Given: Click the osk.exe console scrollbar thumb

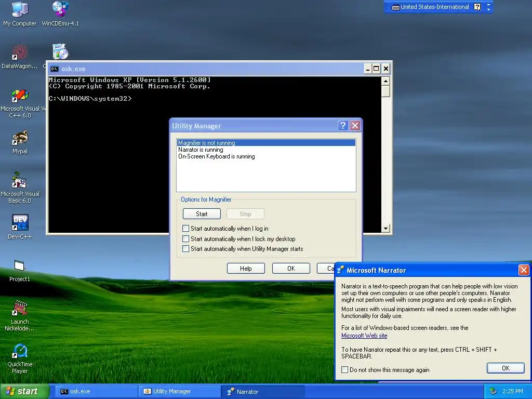Looking at the screenshot, I should [x=385, y=91].
